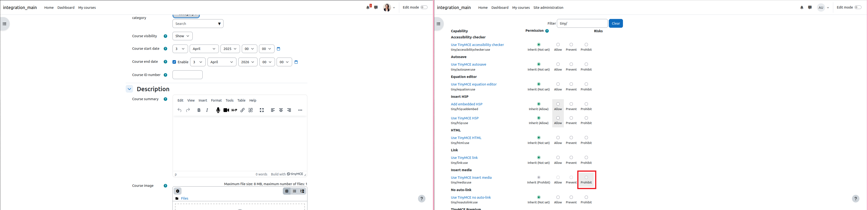
Task: Open Use TinyMCE equation editor link
Action: pos(473,84)
